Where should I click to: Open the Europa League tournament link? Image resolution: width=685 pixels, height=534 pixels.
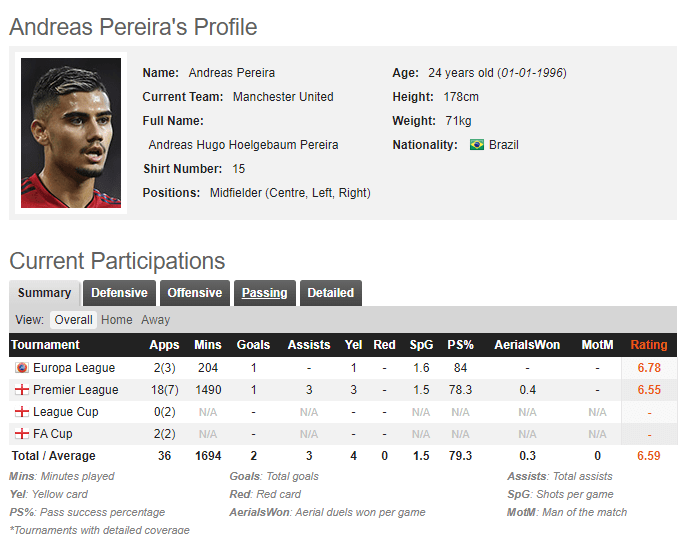pyautogui.click(x=74, y=368)
